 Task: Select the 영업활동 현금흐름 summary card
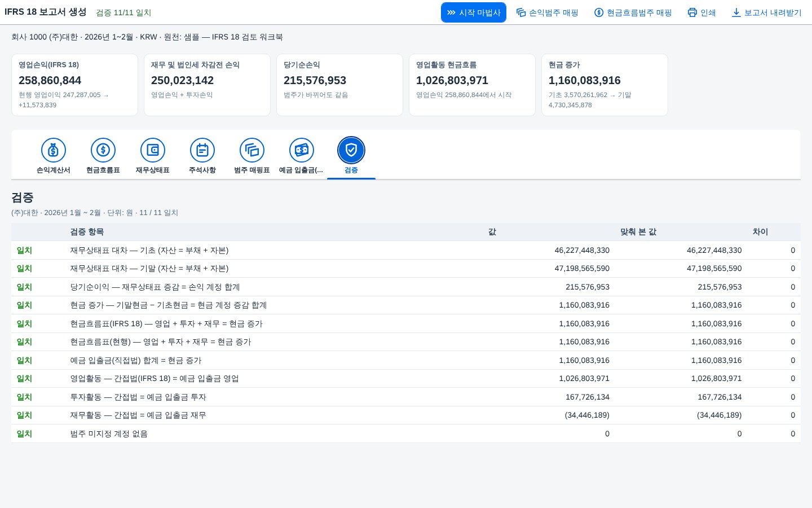pos(472,85)
